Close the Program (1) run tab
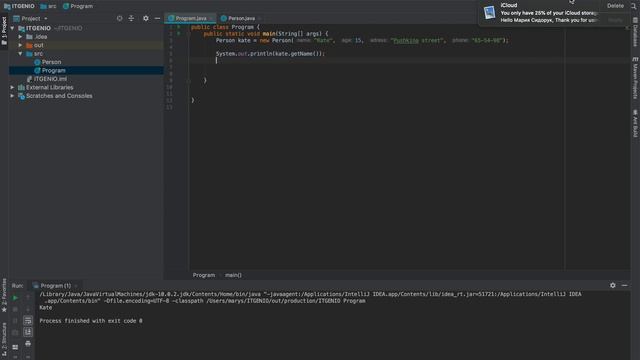 coord(76,286)
